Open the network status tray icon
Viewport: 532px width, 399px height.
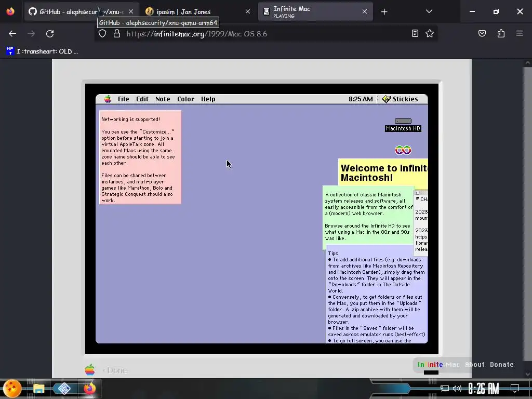445,389
